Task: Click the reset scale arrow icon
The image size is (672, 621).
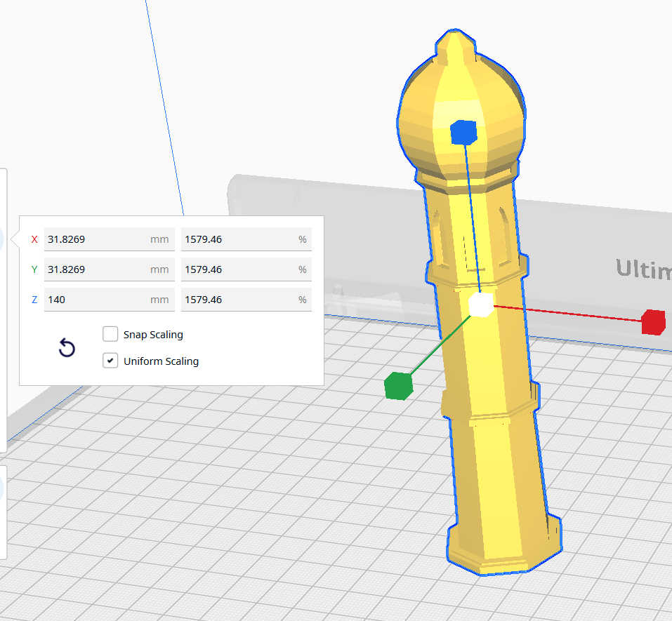Action: 67,348
